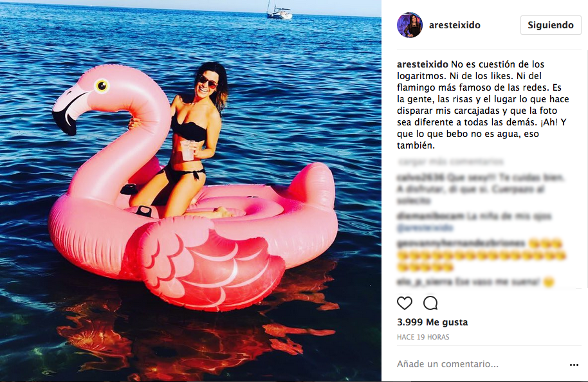View the 3.999 Me gusta likes list

(x=432, y=322)
